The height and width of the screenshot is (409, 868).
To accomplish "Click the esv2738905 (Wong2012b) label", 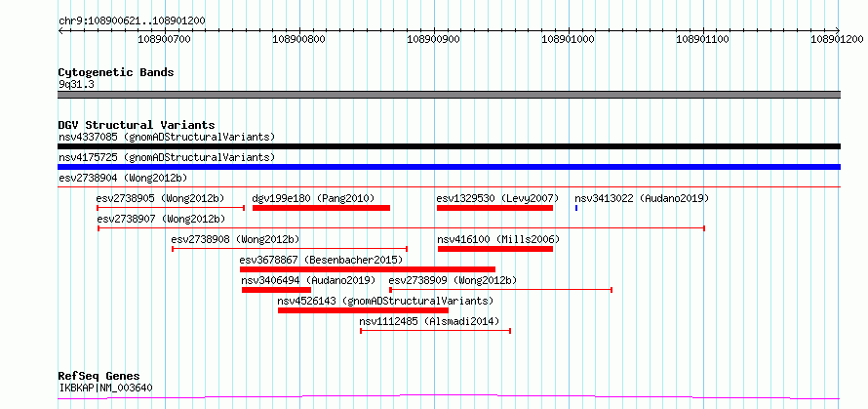I will pos(160,198).
